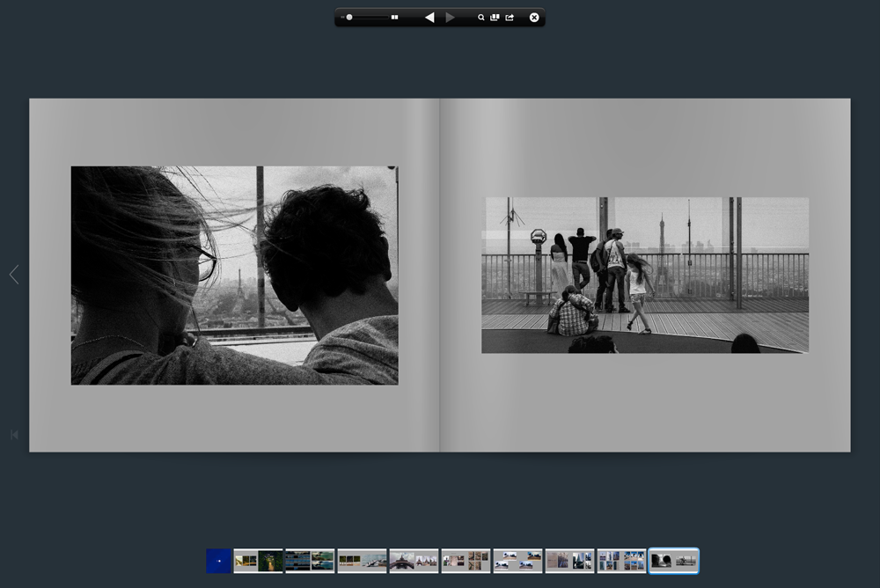Open the third spread thumbnail
The image size is (880, 588).
point(310,561)
